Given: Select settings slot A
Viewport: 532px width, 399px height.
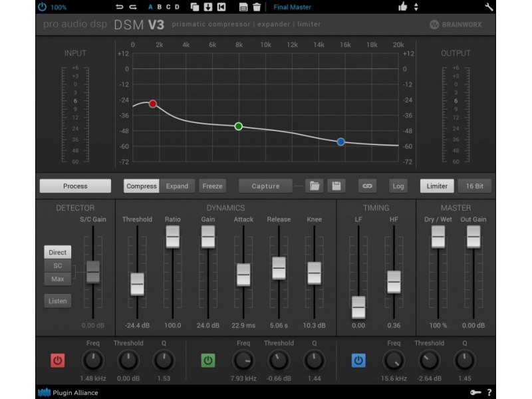Looking at the screenshot, I should click(x=150, y=7).
